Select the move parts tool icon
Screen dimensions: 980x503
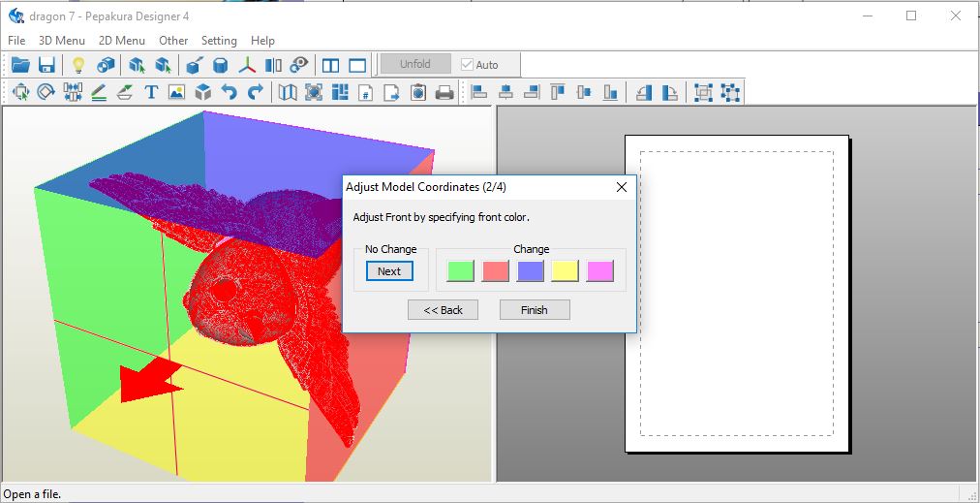[x=20, y=93]
